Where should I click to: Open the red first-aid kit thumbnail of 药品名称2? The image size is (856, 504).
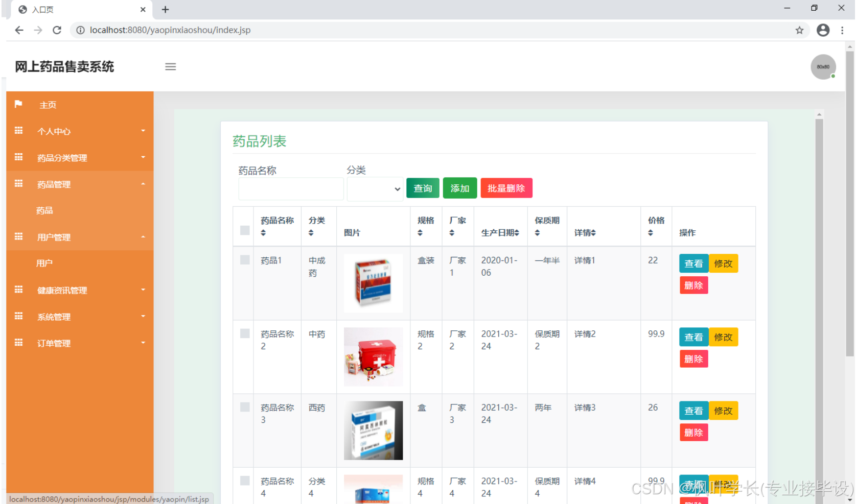click(373, 357)
